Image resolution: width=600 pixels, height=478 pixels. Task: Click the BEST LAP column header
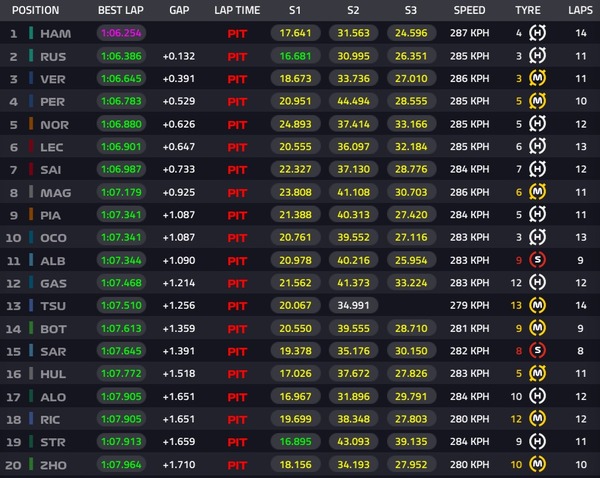point(121,10)
